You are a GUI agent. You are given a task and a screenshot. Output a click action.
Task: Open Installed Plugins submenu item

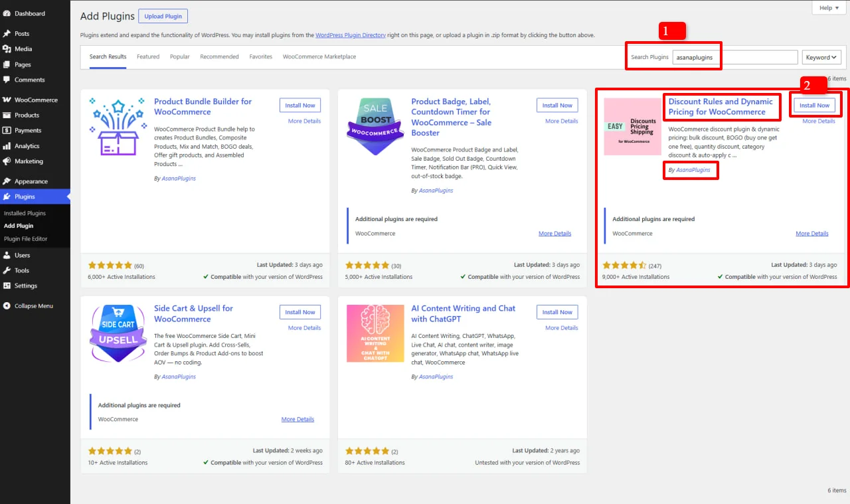[x=25, y=213]
